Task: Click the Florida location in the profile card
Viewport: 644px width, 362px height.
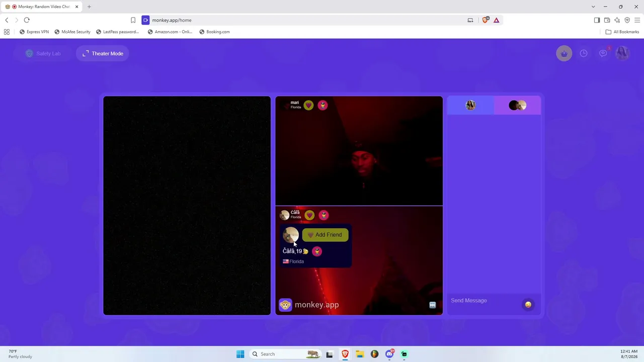Action: 293,261
